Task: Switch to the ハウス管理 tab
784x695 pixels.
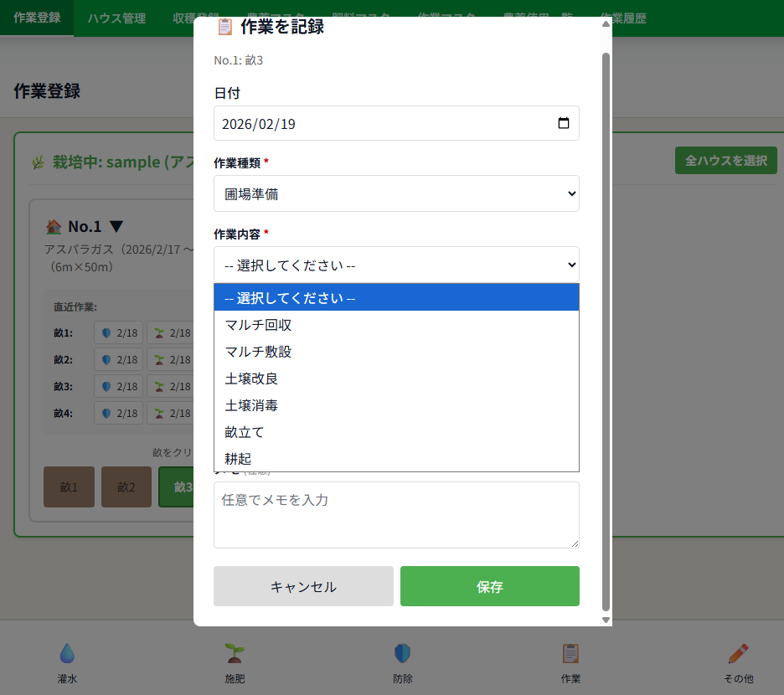Action: pyautogui.click(x=116, y=18)
